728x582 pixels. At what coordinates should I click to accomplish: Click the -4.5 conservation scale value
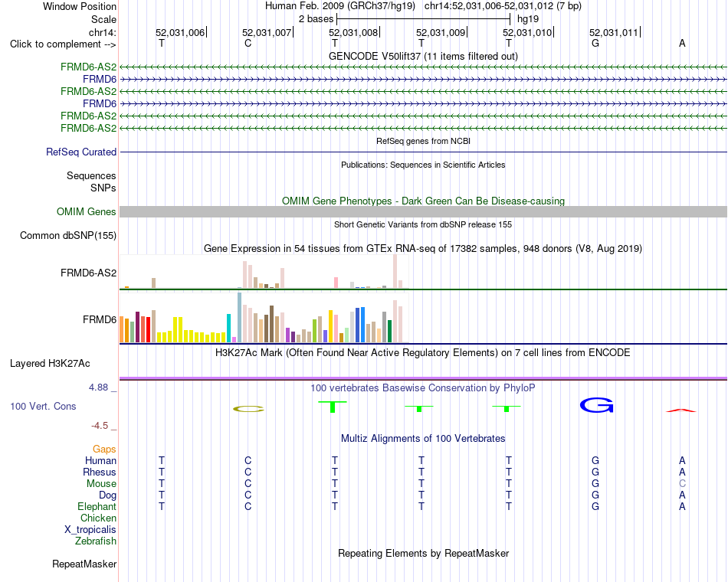tap(100, 426)
